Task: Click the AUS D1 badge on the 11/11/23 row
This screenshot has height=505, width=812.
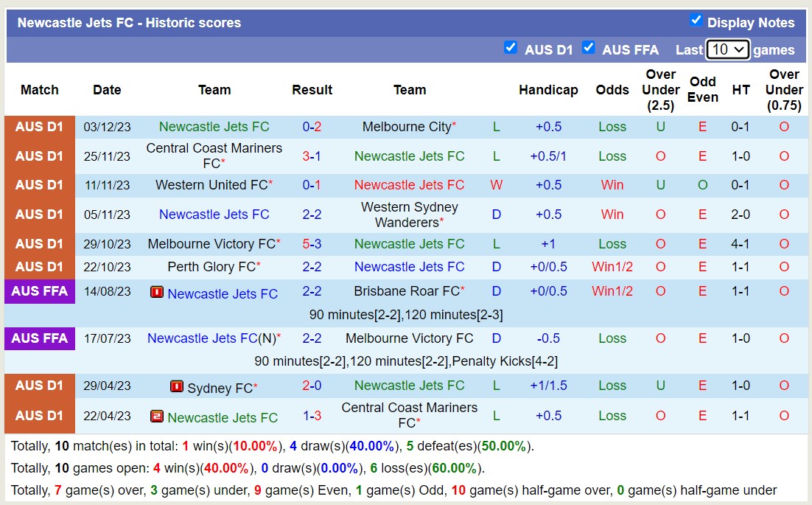Action: pyautogui.click(x=40, y=185)
